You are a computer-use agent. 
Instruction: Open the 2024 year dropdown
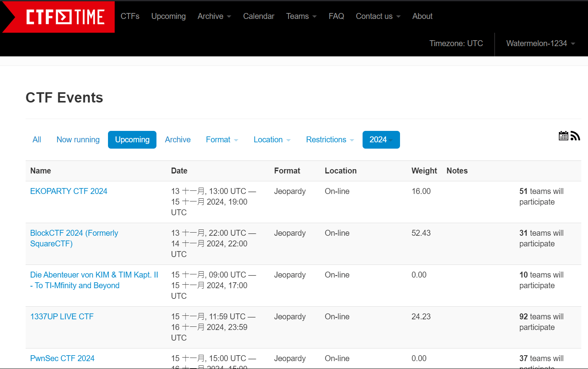point(381,140)
